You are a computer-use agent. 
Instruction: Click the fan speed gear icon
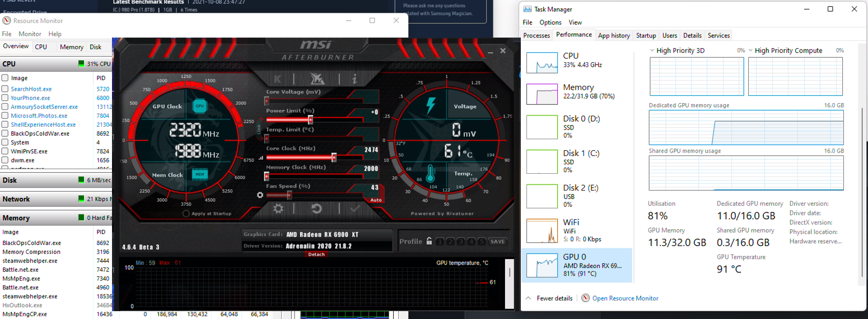260,195
